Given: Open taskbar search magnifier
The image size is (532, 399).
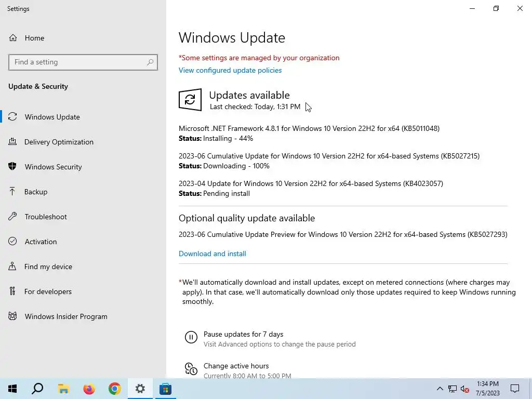Looking at the screenshot, I should 37,389.
